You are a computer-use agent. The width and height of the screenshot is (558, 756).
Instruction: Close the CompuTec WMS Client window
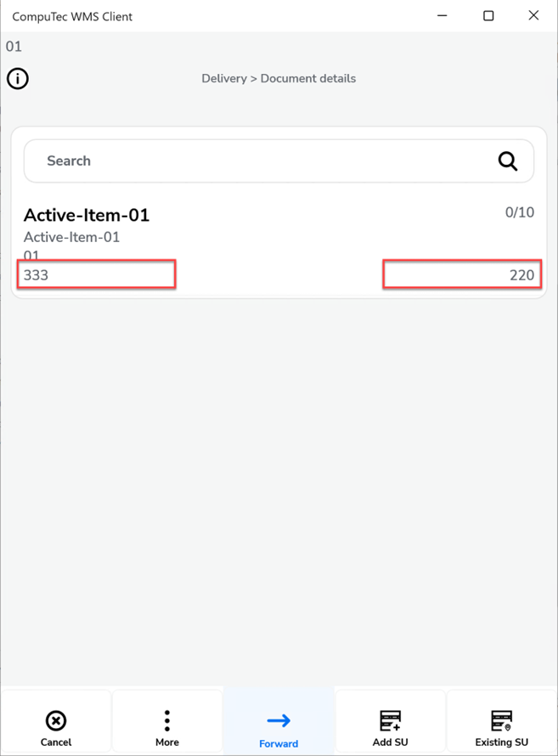pyautogui.click(x=533, y=15)
